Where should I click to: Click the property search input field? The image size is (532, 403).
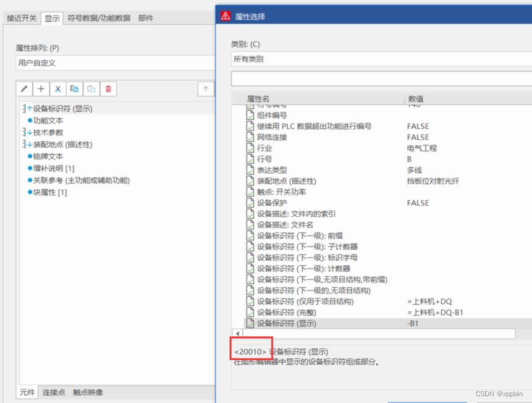(x=381, y=79)
